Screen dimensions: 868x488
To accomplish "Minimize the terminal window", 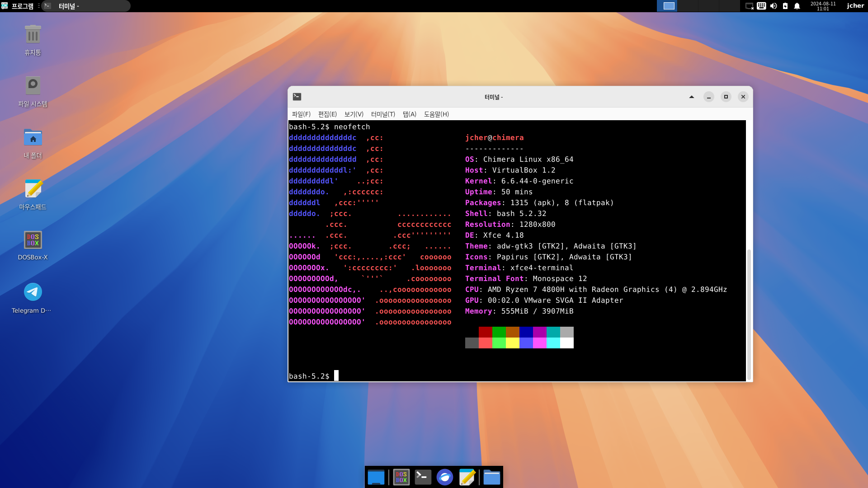I will point(709,97).
